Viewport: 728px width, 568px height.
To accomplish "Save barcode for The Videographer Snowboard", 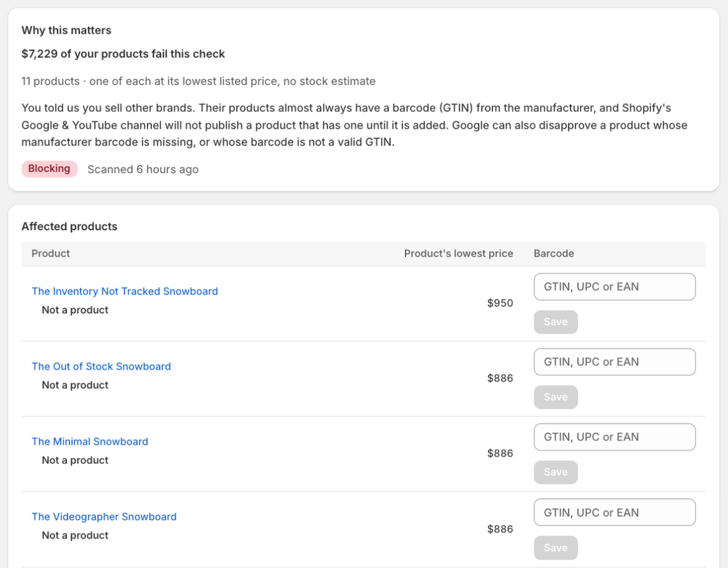I will [x=556, y=548].
